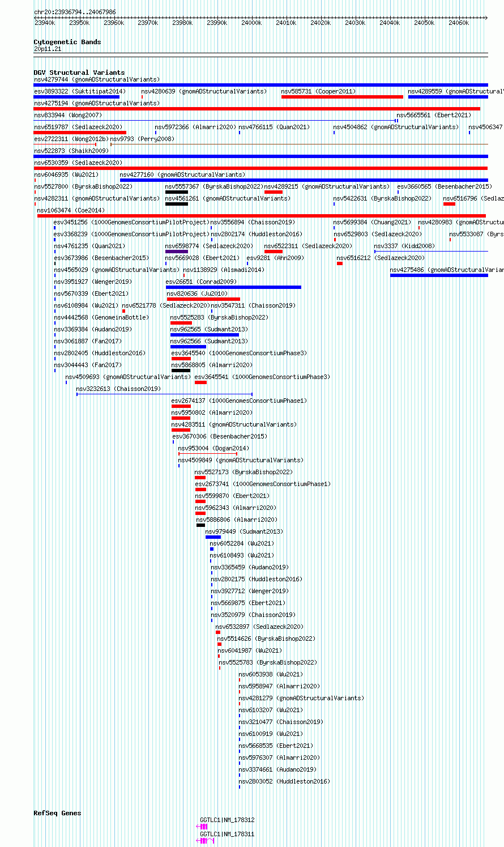Open nsv3232613 (Chaisson2019) variant
The height and width of the screenshot is (847, 504).
(118, 389)
